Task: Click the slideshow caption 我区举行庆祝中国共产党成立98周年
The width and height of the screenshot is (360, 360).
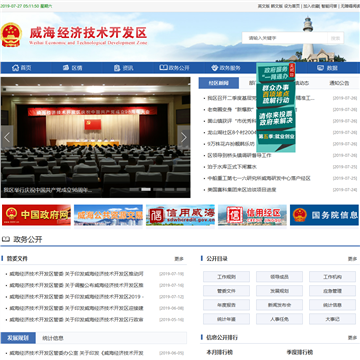Action: click(x=48, y=190)
